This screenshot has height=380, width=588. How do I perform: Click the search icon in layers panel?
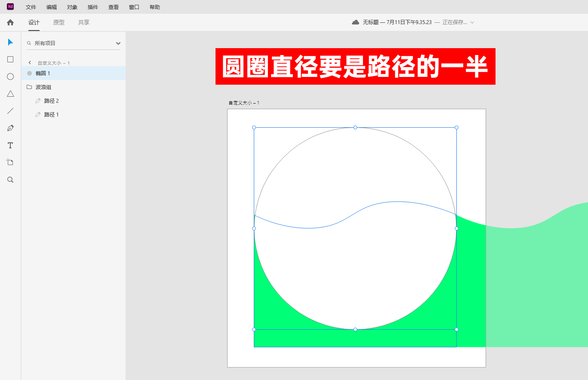(29, 43)
